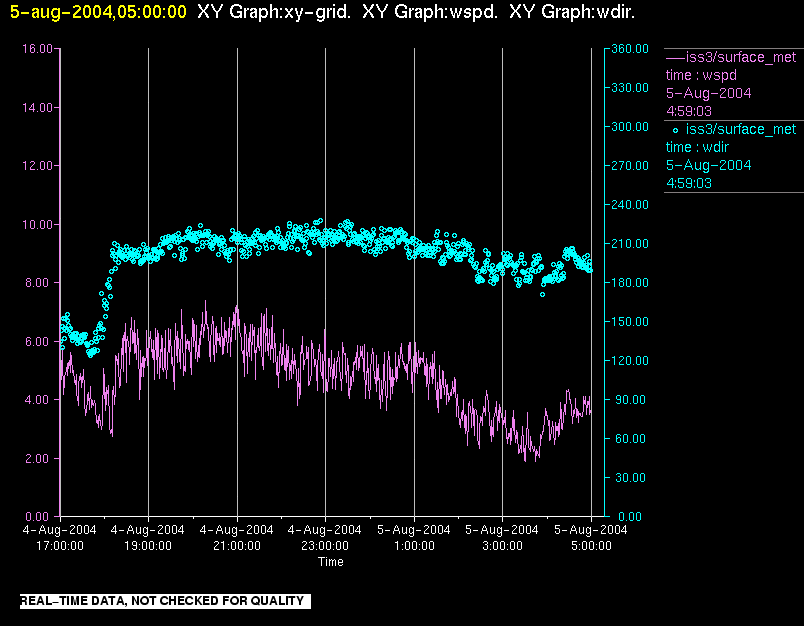Click the pink 4:59:03 time in legend
The width and height of the screenshot is (804, 626).
pos(689,111)
